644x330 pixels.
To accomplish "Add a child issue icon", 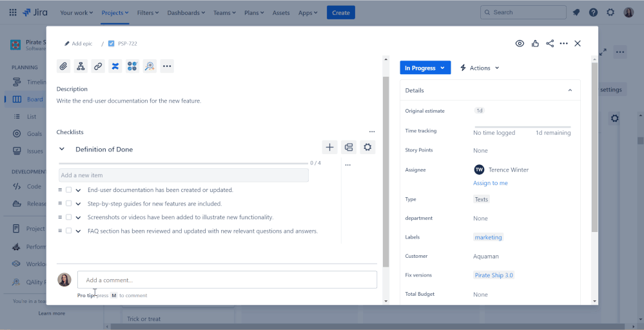I will point(81,66).
